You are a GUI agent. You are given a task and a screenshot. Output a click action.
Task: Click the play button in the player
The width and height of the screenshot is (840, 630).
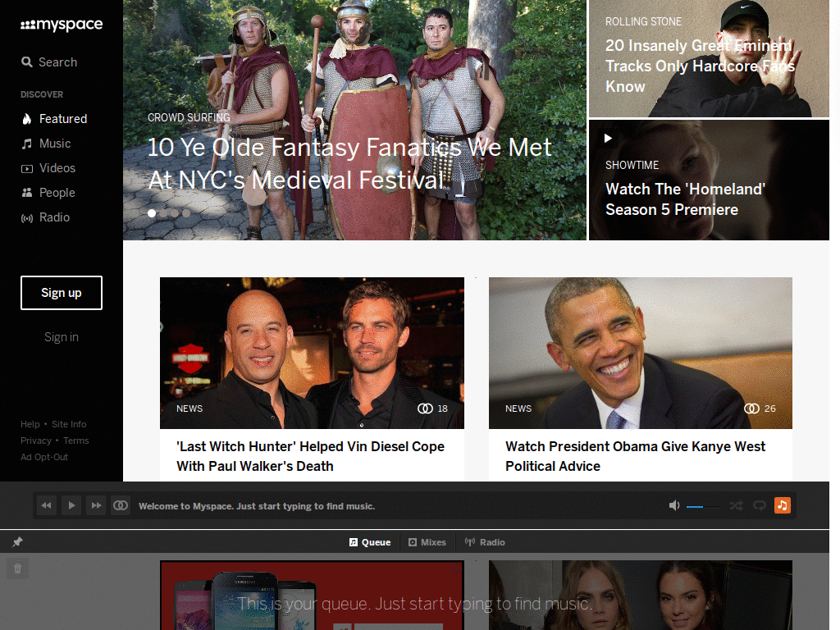click(x=71, y=505)
